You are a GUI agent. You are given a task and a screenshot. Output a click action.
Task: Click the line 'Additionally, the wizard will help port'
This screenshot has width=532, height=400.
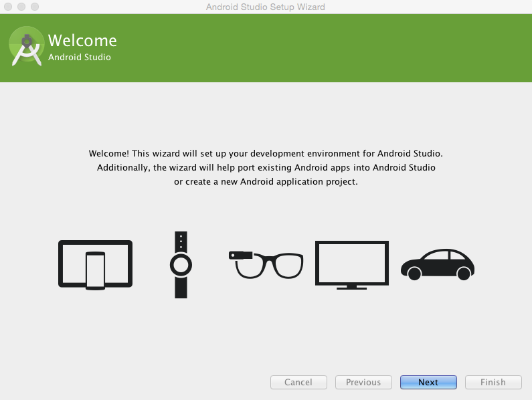click(266, 168)
